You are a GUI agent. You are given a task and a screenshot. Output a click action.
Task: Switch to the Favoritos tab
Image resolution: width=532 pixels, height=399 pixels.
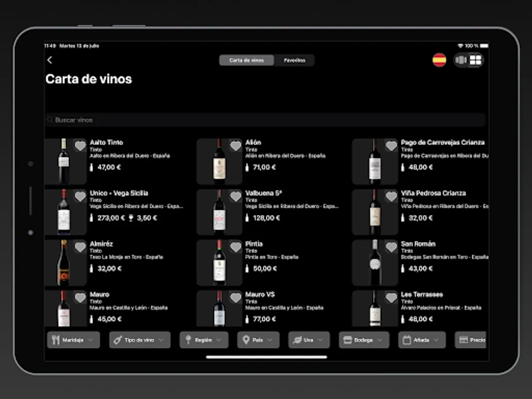295,60
